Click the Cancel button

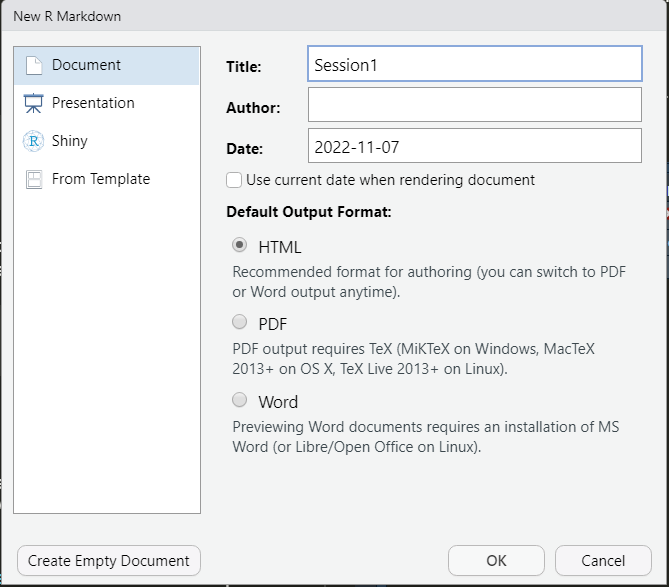pyautogui.click(x=603, y=561)
